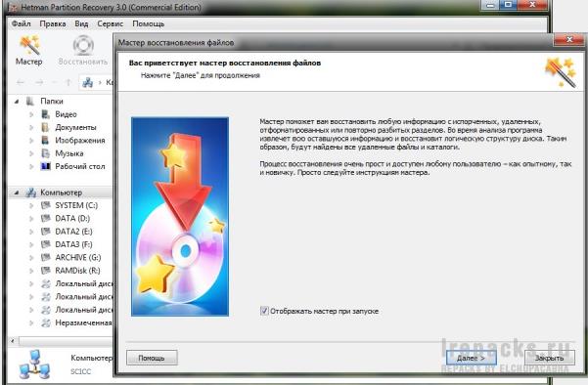
Task: Expand the RAMDisk (R:) drive node
Action: [x=31, y=271]
